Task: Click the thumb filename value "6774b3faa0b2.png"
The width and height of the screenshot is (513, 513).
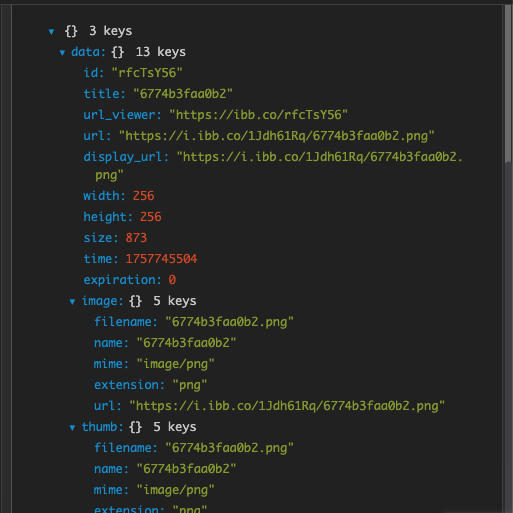Action: 229,448
